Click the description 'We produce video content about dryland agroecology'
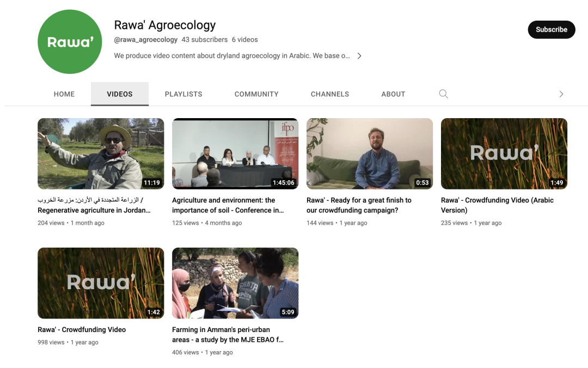 (232, 56)
